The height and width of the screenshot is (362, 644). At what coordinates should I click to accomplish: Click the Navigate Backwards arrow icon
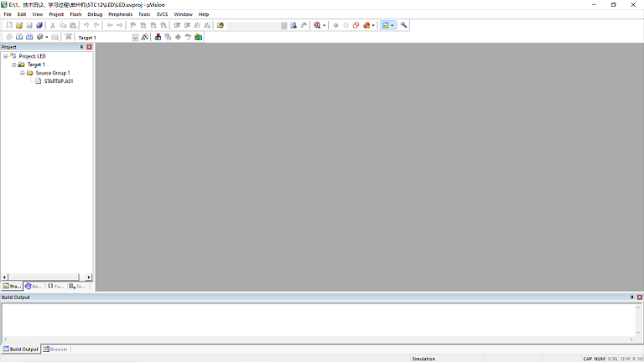(110, 25)
